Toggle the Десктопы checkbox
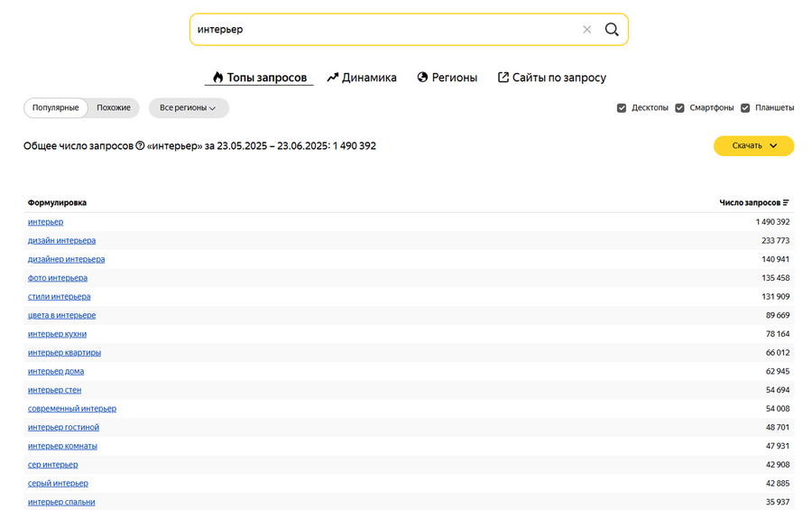The height and width of the screenshot is (510, 812). (622, 108)
